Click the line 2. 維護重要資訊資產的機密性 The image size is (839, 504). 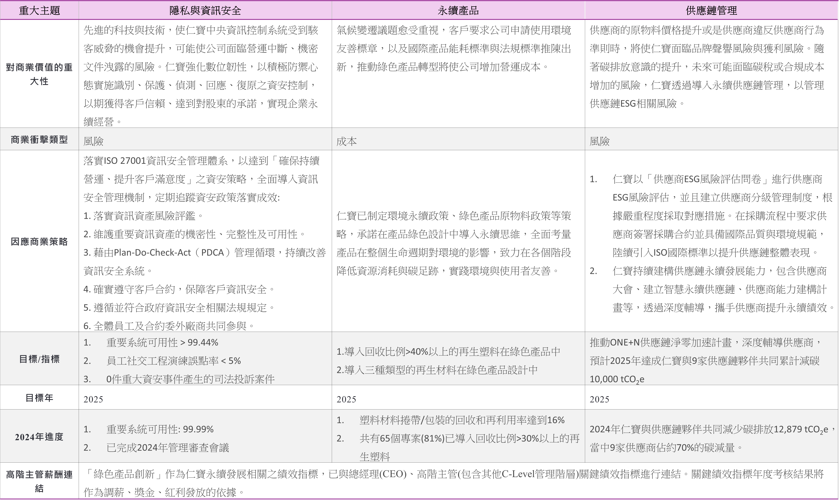pyautogui.click(x=195, y=234)
